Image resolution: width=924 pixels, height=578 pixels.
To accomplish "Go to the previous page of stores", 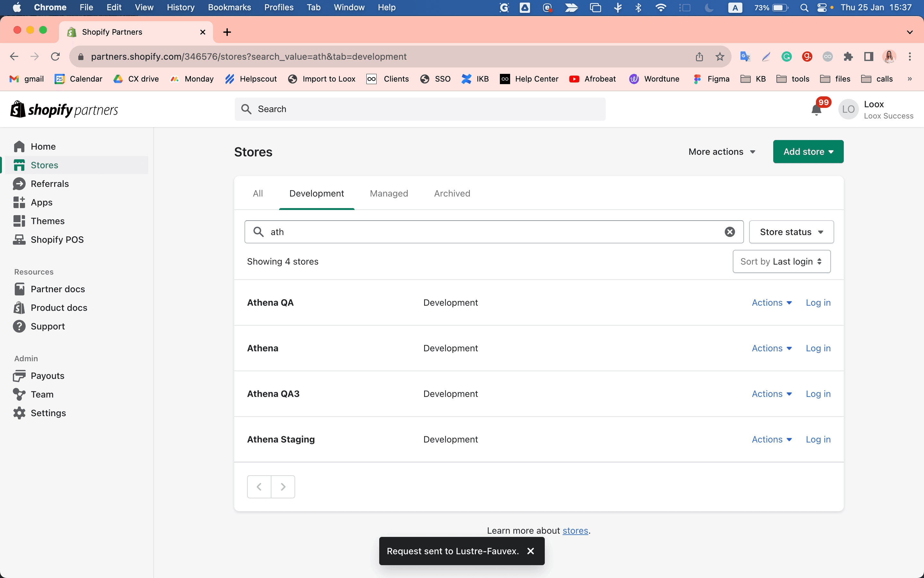I will [259, 486].
